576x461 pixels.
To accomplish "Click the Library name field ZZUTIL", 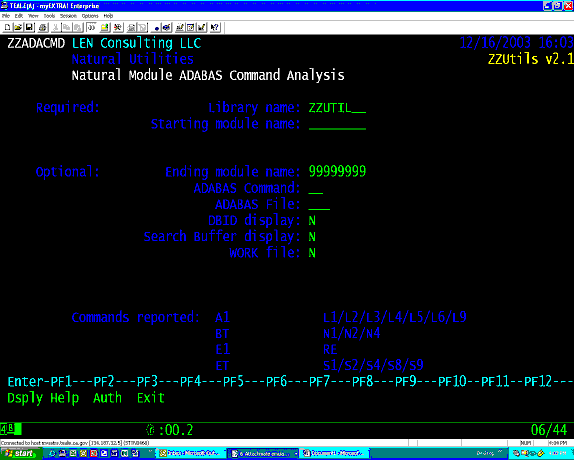I will pos(337,108).
